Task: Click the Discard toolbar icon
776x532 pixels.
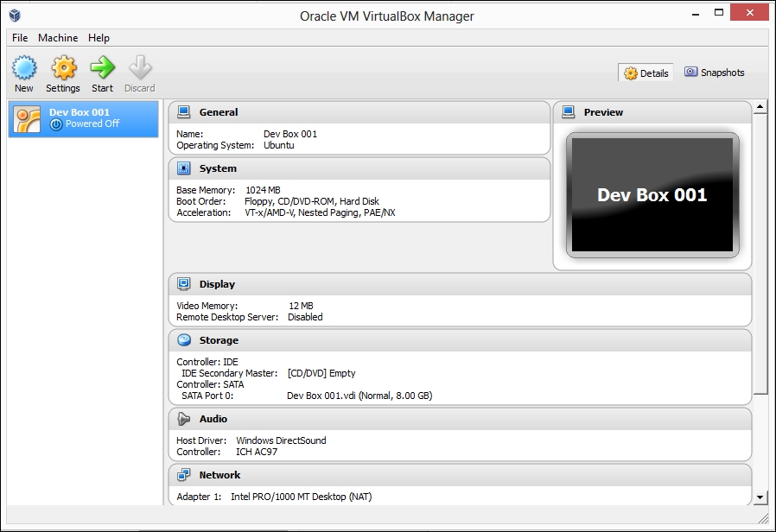Action: click(139, 68)
